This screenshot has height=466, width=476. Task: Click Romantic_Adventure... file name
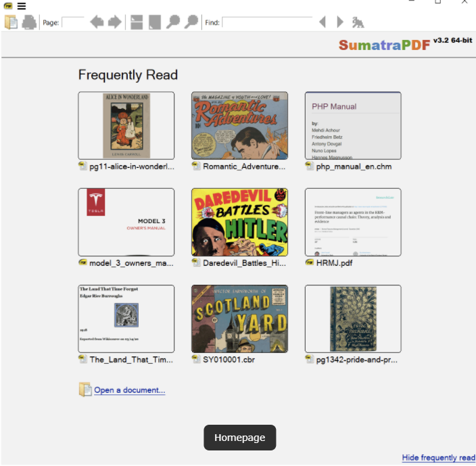click(244, 166)
